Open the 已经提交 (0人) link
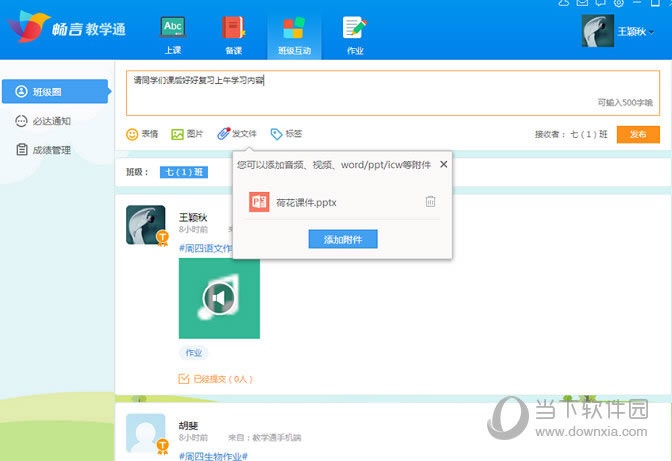 216,379
